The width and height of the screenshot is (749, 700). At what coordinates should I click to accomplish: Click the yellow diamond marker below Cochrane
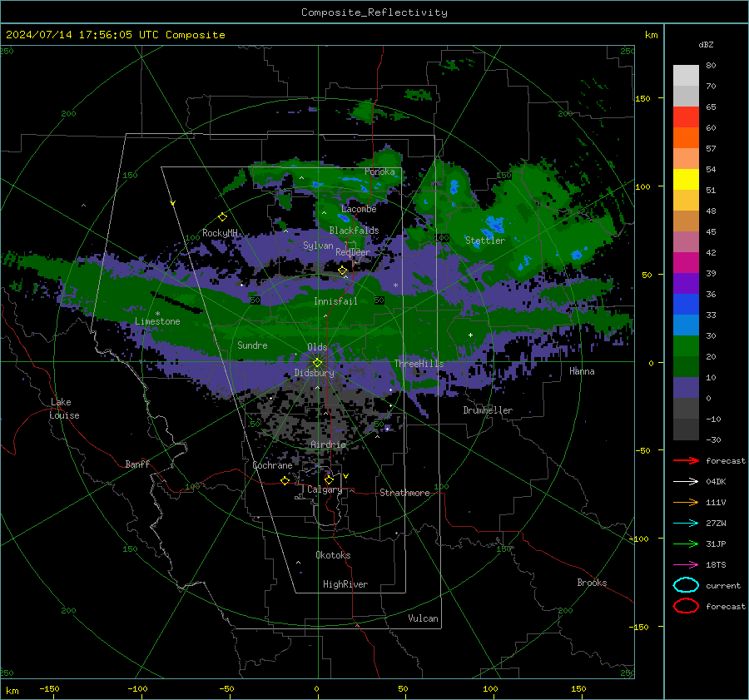tap(285, 480)
